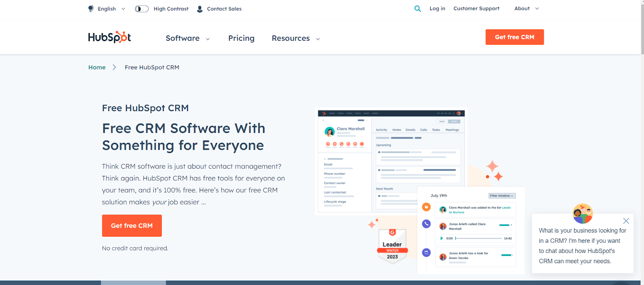Open the Resources dropdown menu
Viewport: 644px width, 285px height.
click(x=296, y=38)
